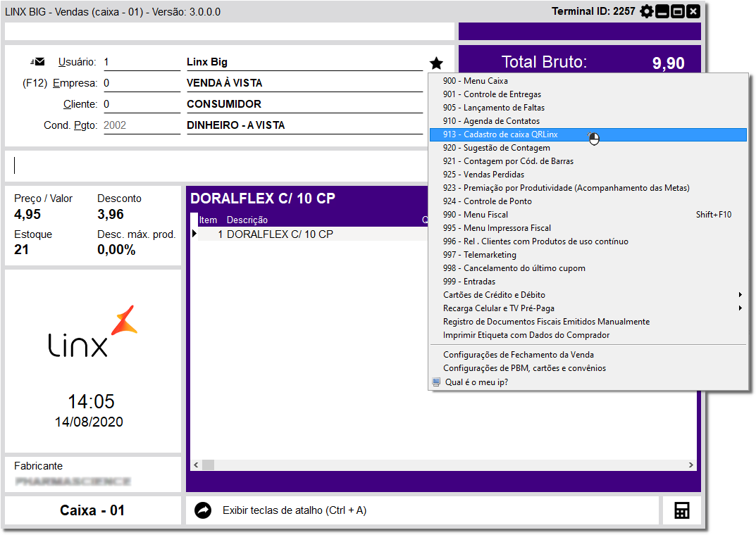Select 901 - Controle de Entregas

(x=588, y=94)
